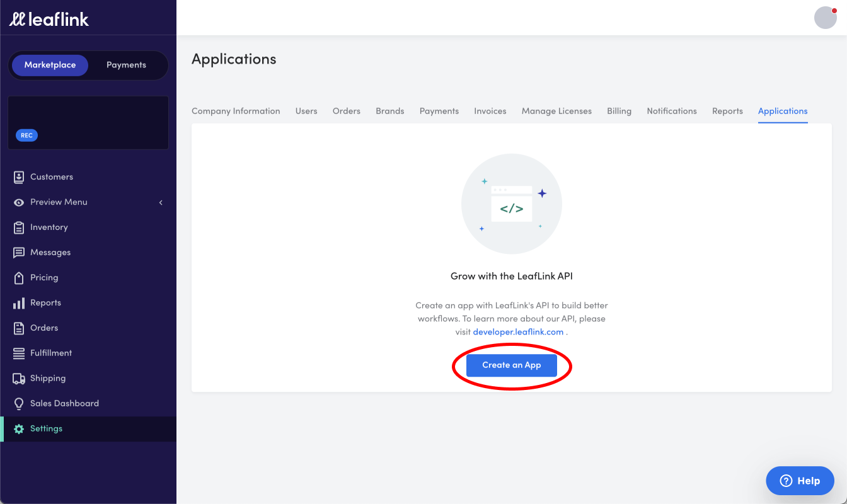
Task: Click the REC license badge
Action: coord(26,135)
